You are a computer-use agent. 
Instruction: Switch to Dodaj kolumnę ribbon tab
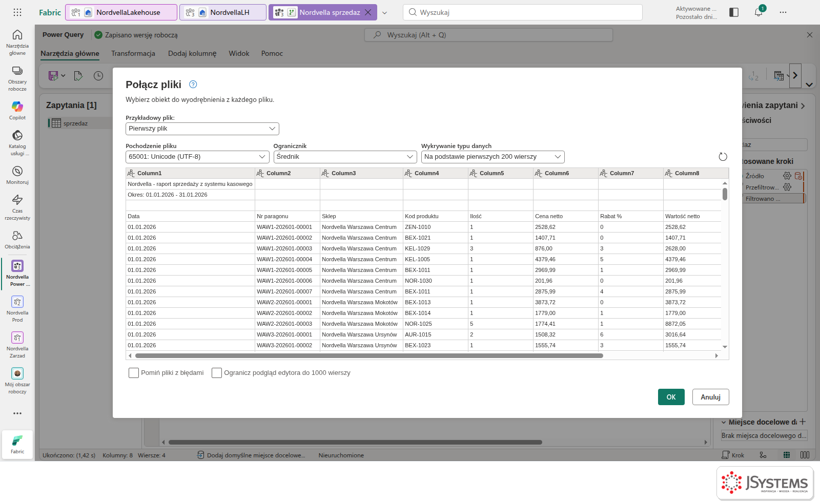pyautogui.click(x=192, y=53)
